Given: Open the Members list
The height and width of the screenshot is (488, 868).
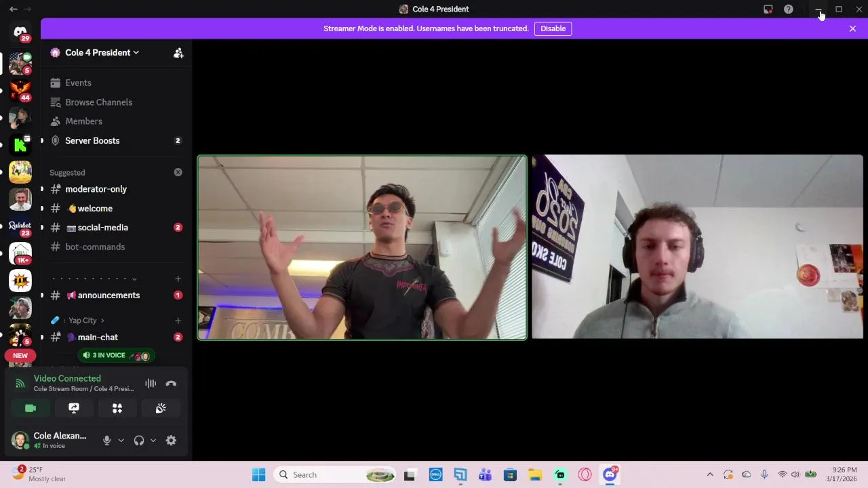Looking at the screenshot, I should click(x=116, y=121).
